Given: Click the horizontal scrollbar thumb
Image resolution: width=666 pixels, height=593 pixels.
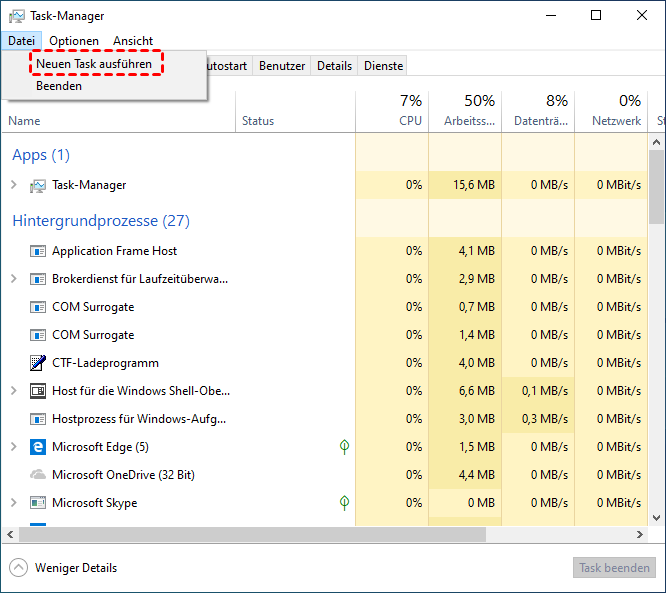Looking at the screenshot, I should (x=252, y=535).
